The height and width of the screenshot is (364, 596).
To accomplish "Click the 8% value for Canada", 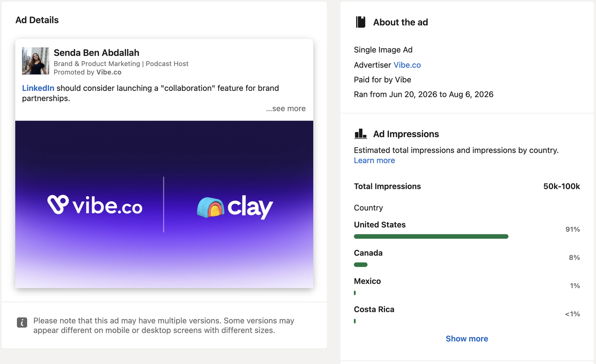I will point(574,258).
